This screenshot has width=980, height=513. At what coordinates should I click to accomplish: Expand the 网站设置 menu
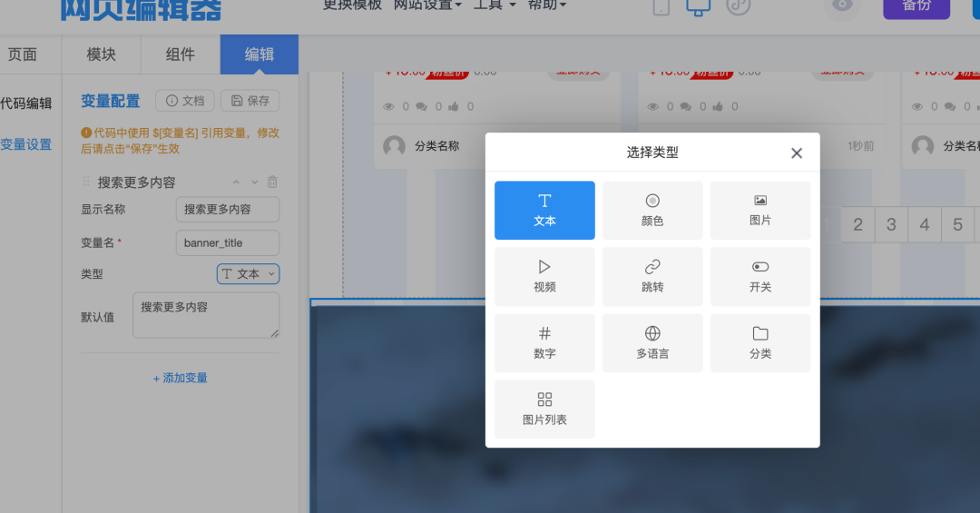427,5
